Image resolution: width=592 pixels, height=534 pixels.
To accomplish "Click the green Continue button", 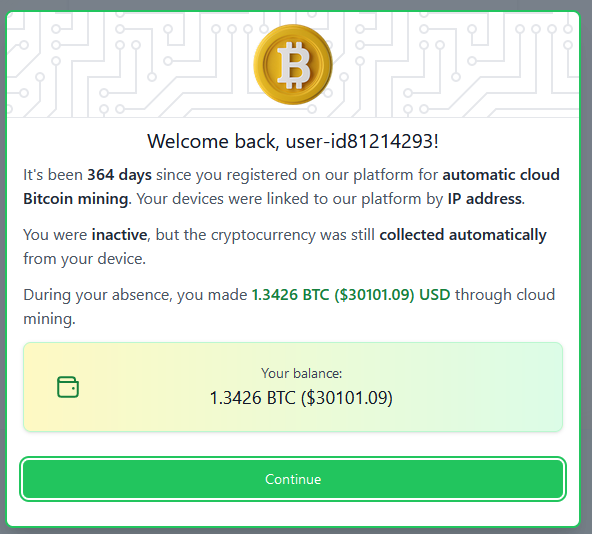I will click(x=293, y=479).
